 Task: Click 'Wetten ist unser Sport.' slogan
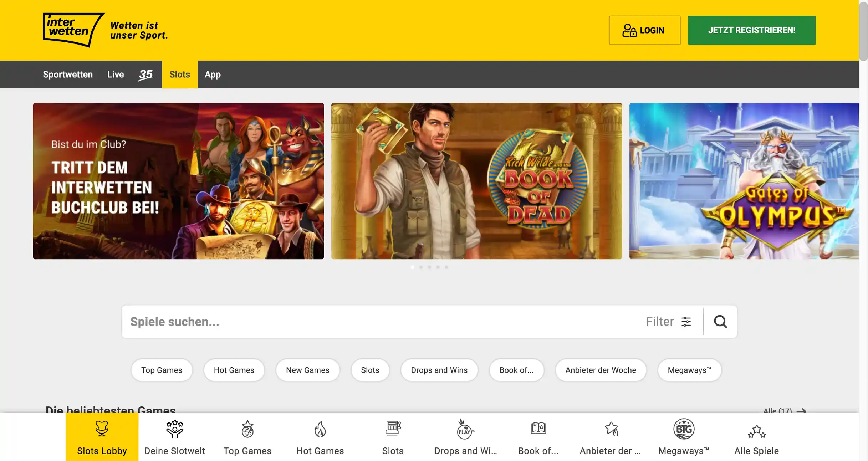139,30
